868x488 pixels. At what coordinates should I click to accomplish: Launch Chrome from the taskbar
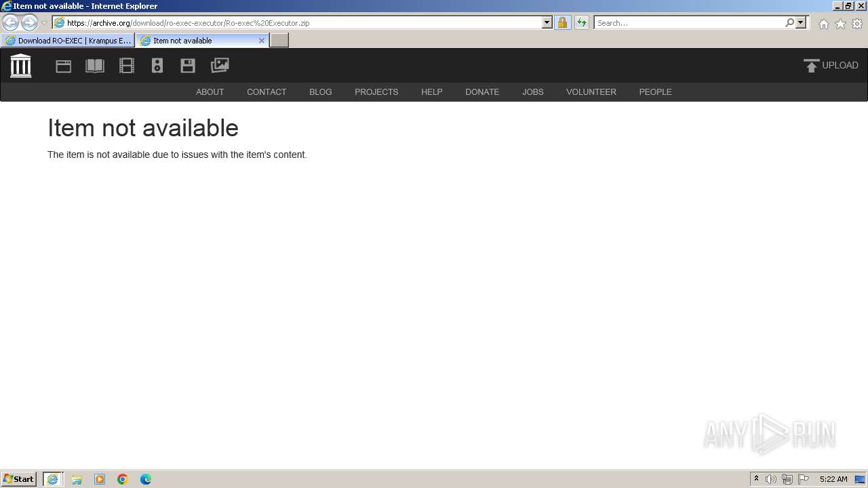point(123,479)
